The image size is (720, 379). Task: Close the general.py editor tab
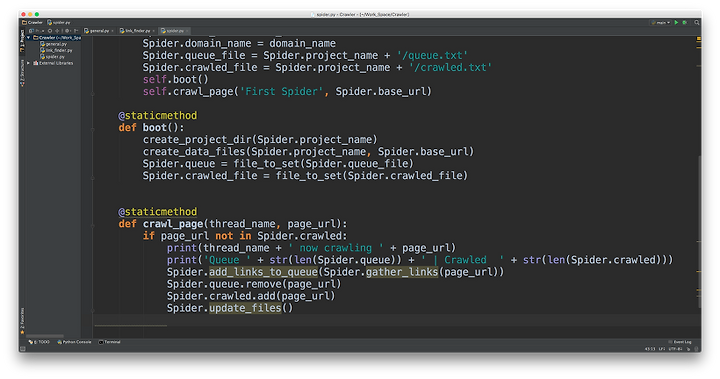click(x=112, y=31)
